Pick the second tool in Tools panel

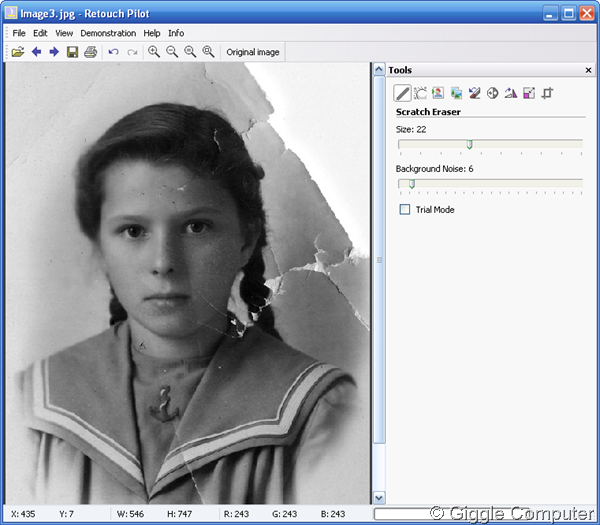click(x=420, y=93)
